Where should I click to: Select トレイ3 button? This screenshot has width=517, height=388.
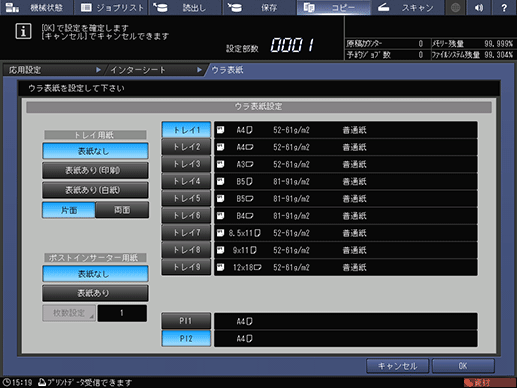click(186, 164)
